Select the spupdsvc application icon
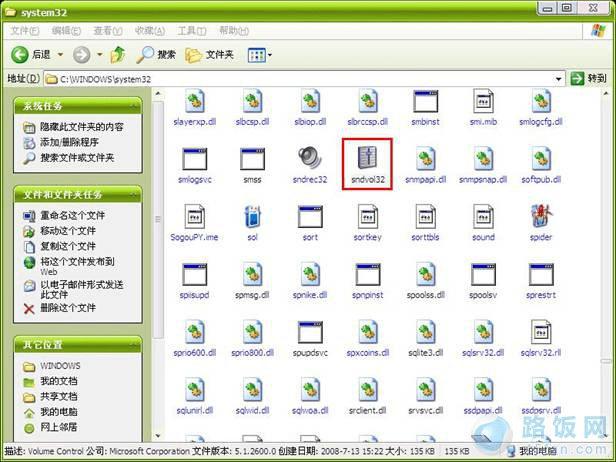The width and height of the screenshot is (616, 462). pos(310,332)
